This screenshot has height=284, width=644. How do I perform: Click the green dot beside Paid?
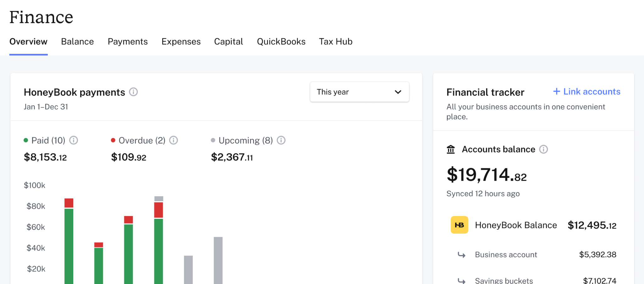(x=26, y=140)
